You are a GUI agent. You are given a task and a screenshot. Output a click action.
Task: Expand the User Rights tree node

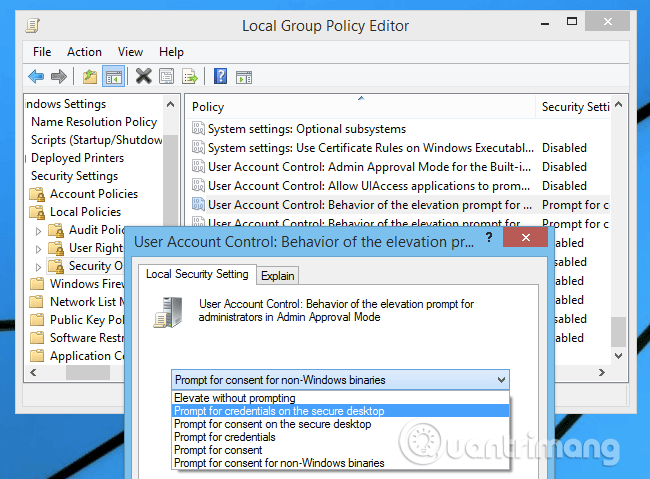pyautogui.click(x=38, y=249)
